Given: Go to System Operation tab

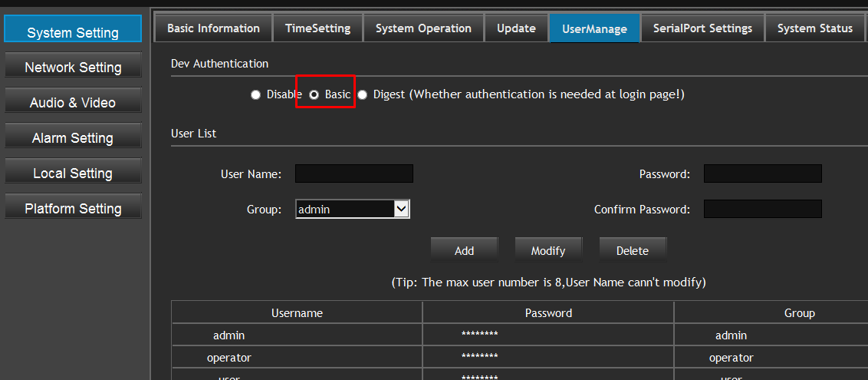Looking at the screenshot, I should (x=423, y=28).
